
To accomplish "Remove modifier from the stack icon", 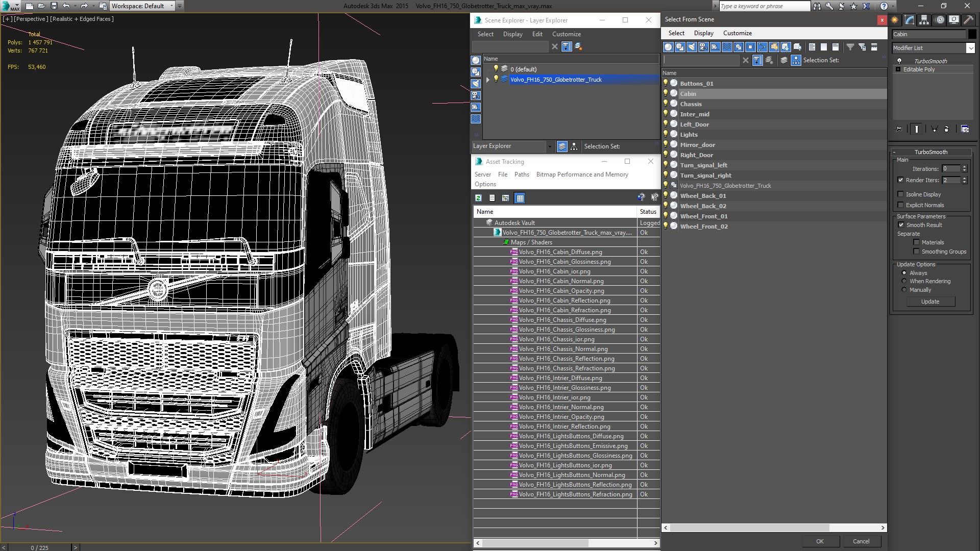I will point(947,129).
